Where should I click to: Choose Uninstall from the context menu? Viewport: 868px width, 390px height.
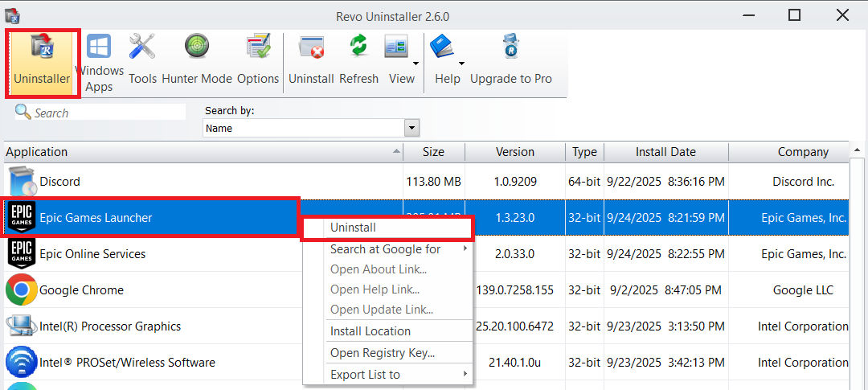(x=387, y=228)
